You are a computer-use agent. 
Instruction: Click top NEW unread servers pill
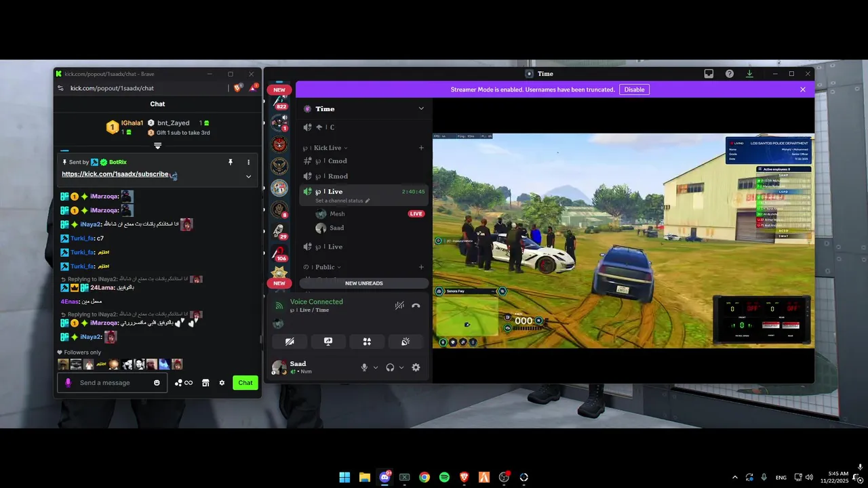click(x=279, y=89)
